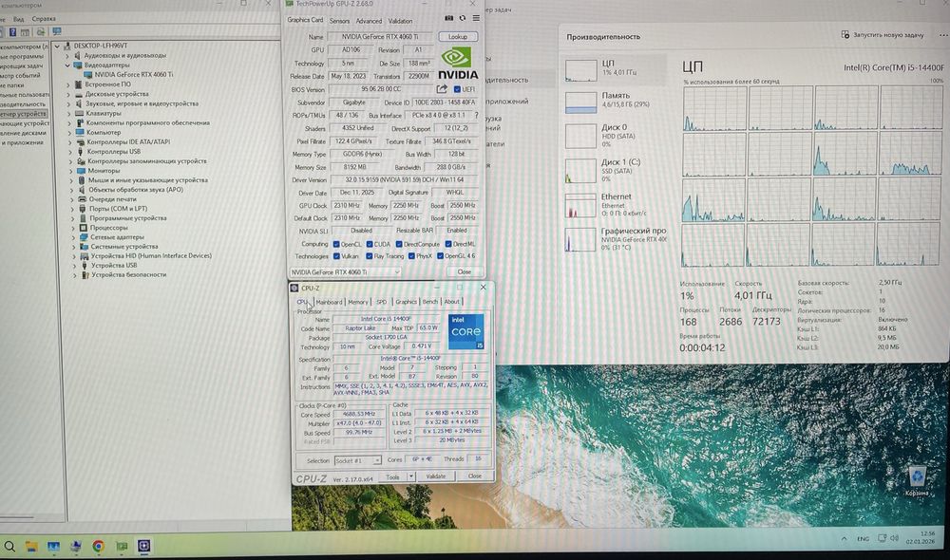Click the GPU-Z taskbar icon

[x=122, y=546]
